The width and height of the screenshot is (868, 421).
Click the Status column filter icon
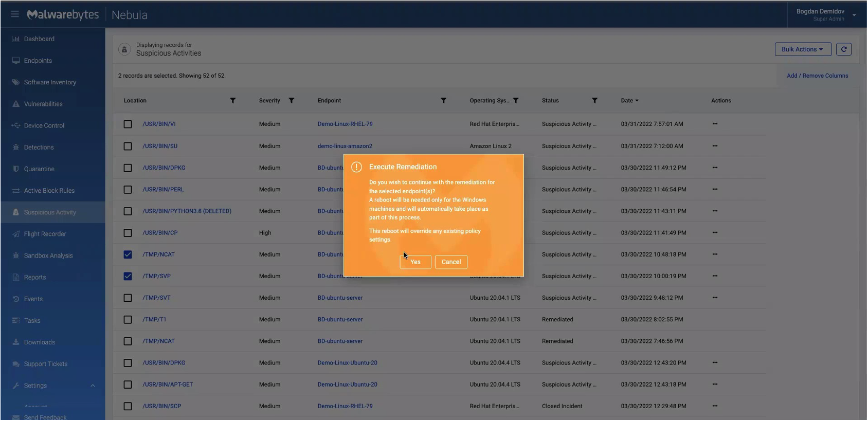pyautogui.click(x=594, y=101)
